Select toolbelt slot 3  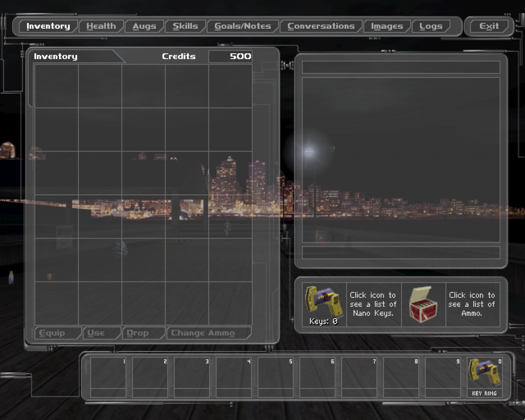pyautogui.click(x=192, y=377)
